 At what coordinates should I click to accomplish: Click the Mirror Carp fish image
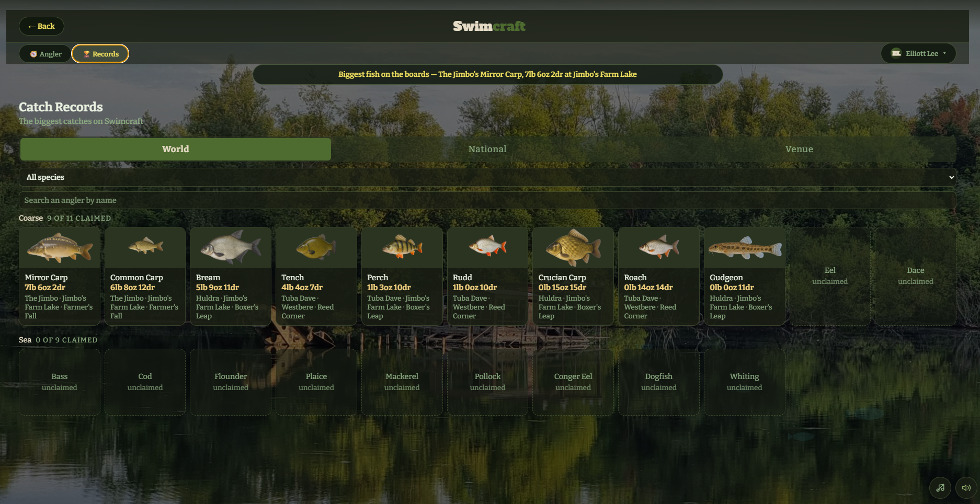point(60,248)
